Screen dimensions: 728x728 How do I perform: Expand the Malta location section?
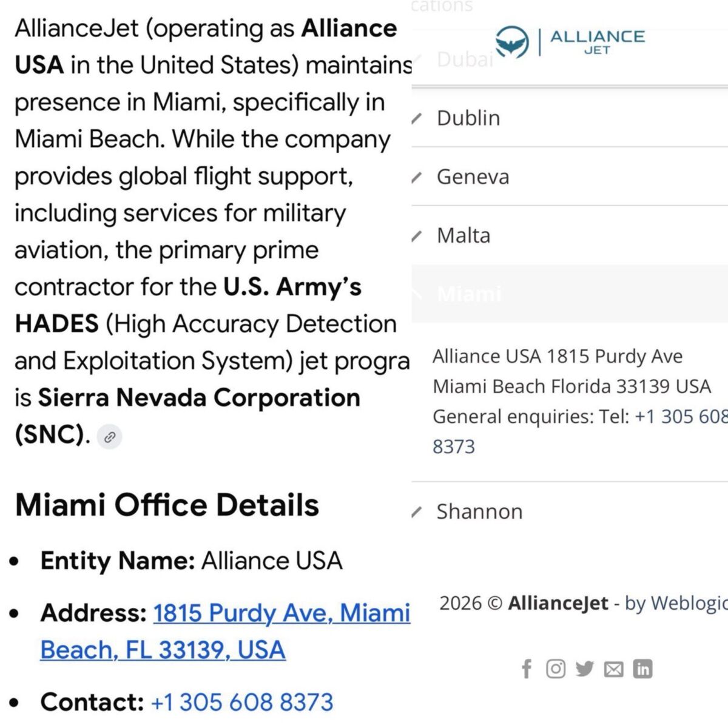click(x=463, y=235)
